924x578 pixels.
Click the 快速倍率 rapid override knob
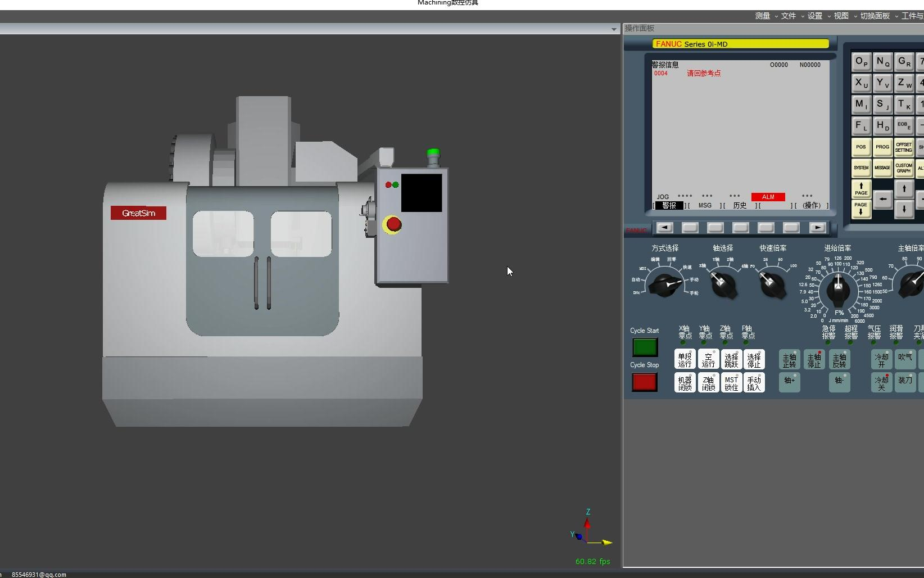pyautogui.click(x=773, y=285)
